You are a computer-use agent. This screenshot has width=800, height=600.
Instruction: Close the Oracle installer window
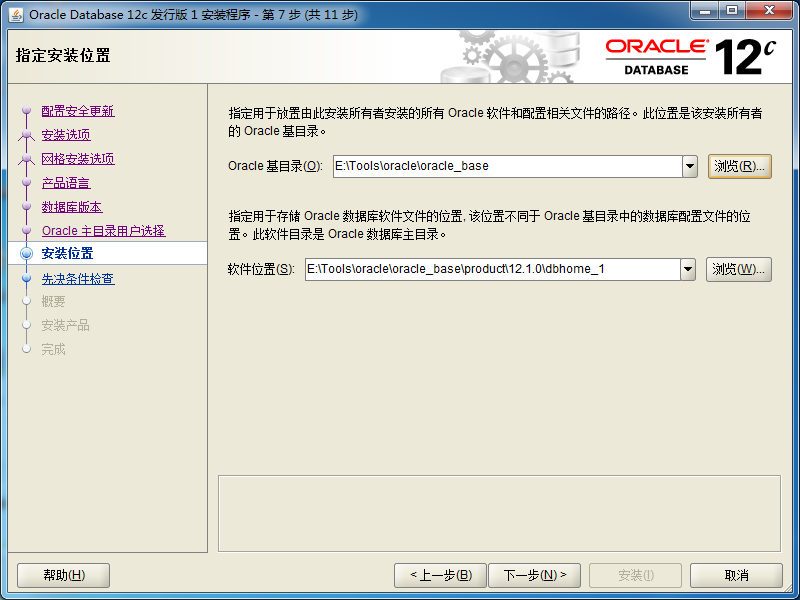[769, 11]
